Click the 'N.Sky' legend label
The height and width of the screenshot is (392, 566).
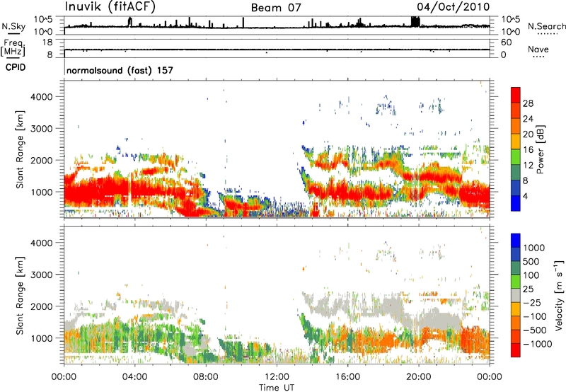point(13,26)
